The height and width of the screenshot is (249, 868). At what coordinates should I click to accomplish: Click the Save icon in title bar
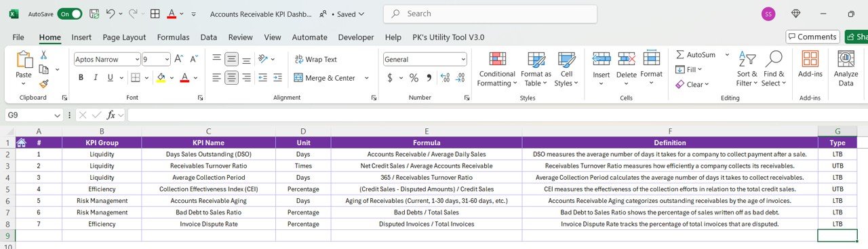(x=94, y=14)
